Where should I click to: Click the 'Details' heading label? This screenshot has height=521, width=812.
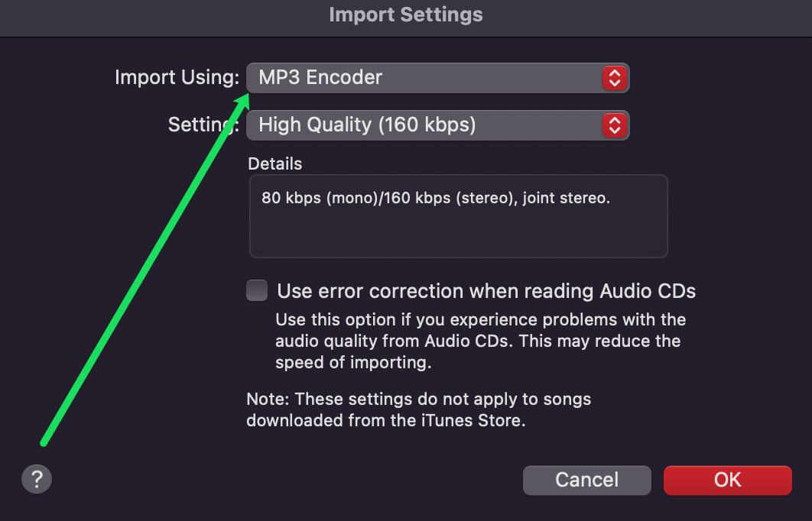(274, 163)
